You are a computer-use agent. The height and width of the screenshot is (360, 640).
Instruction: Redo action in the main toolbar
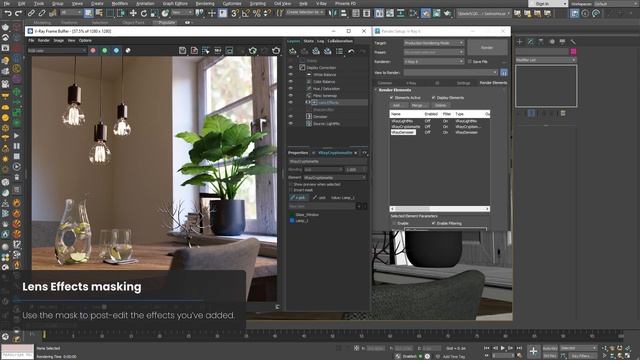click(x=18, y=13)
